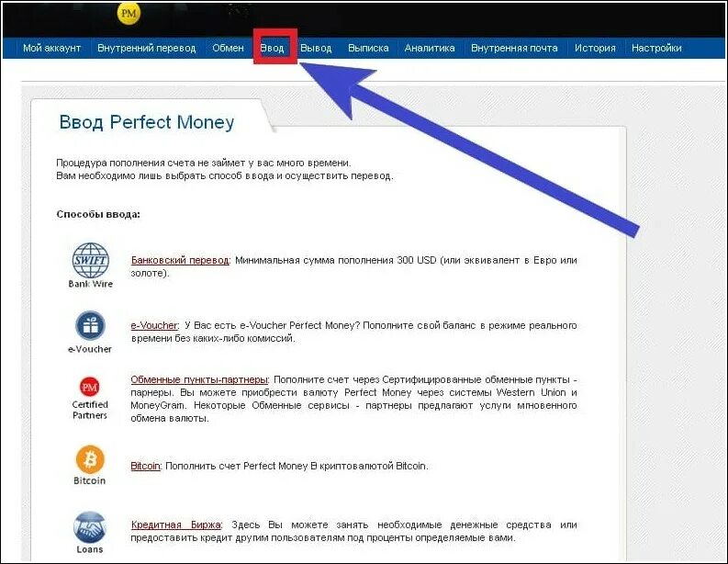Click the Процедура пополнения счета intro text
Screen dimensions: 728x564
[x=225, y=170]
